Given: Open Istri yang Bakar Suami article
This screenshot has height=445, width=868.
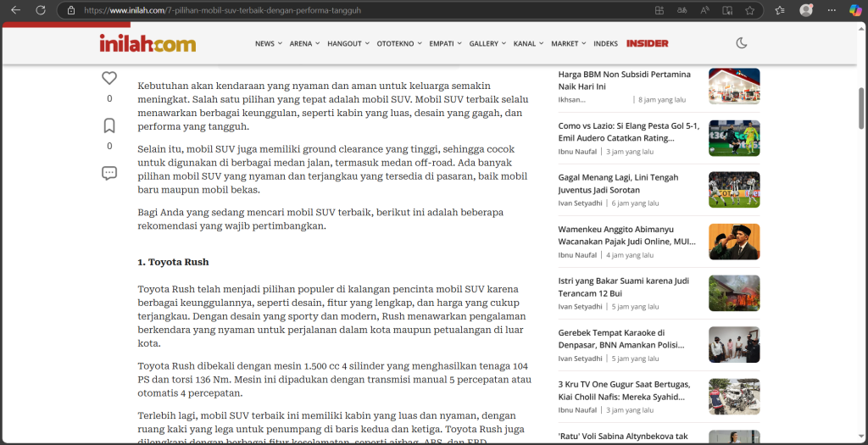Looking at the screenshot, I should [624, 286].
